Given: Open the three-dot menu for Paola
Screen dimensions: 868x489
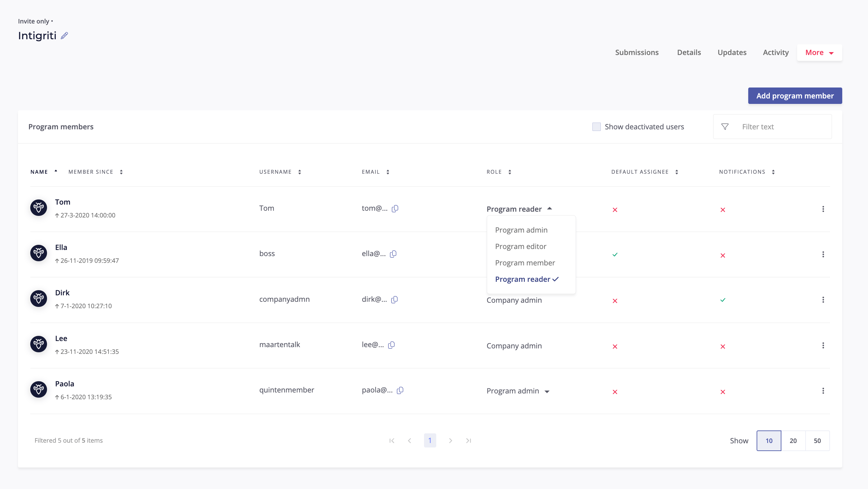Looking at the screenshot, I should (823, 391).
